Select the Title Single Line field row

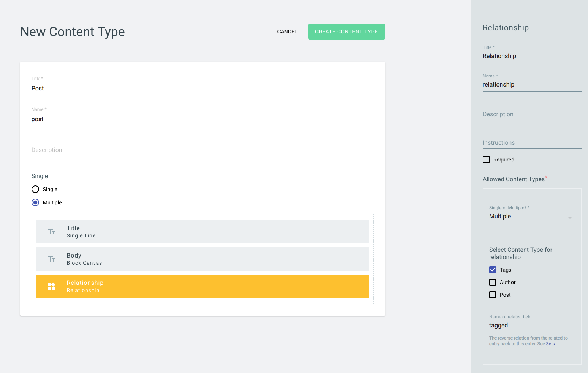coord(203,232)
